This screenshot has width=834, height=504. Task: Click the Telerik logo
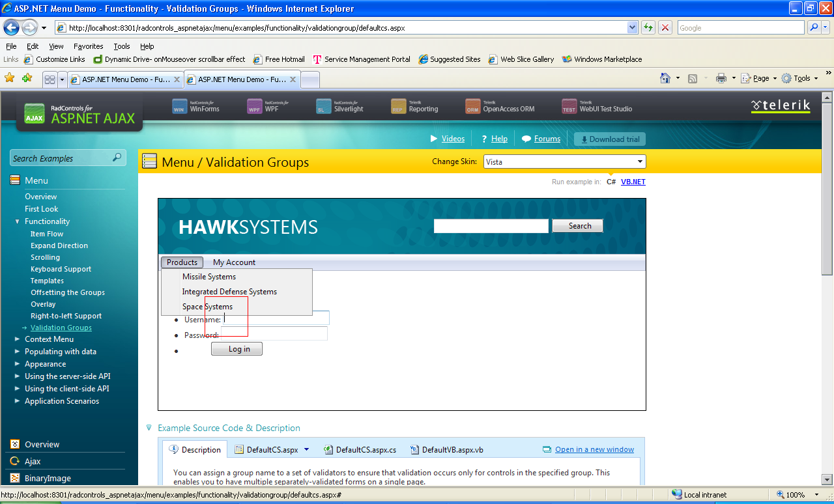781,106
